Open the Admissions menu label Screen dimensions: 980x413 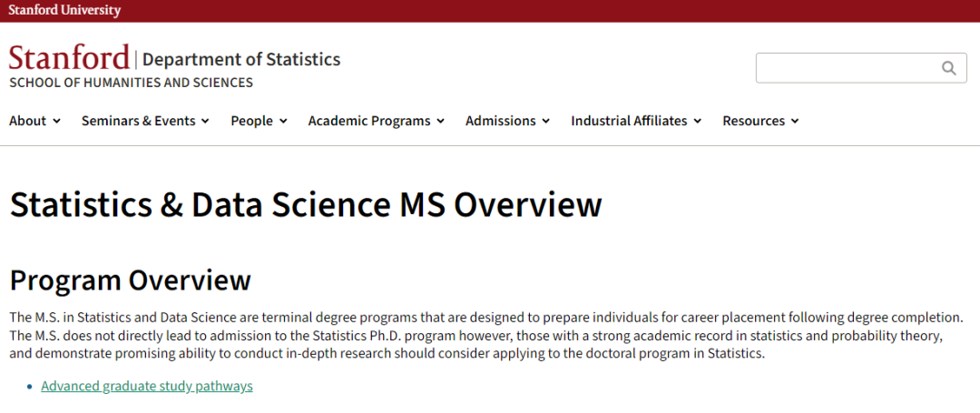[x=501, y=121]
